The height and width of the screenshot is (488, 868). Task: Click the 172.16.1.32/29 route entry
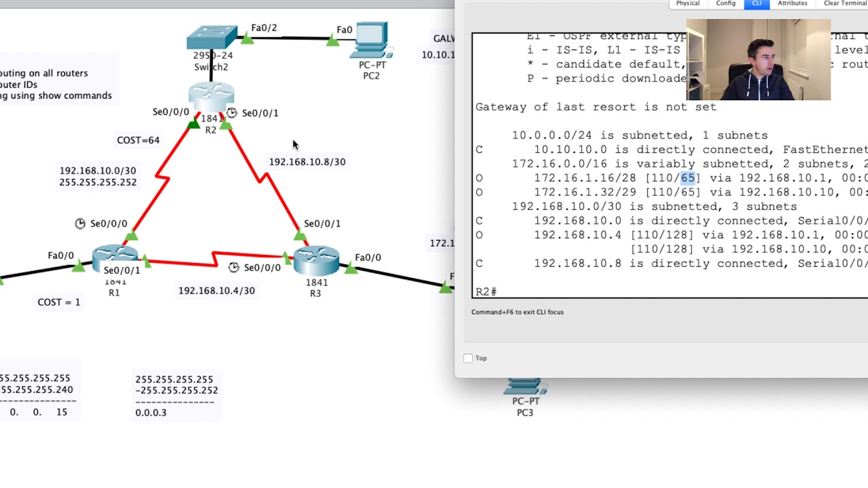point(671,192)
